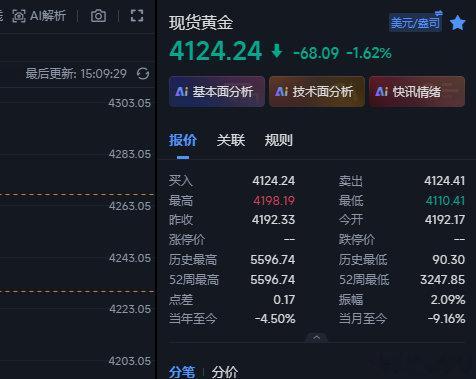Click the 今开 value 4192.17
This screenshot has height=379, width=476.
click(445, 220)
